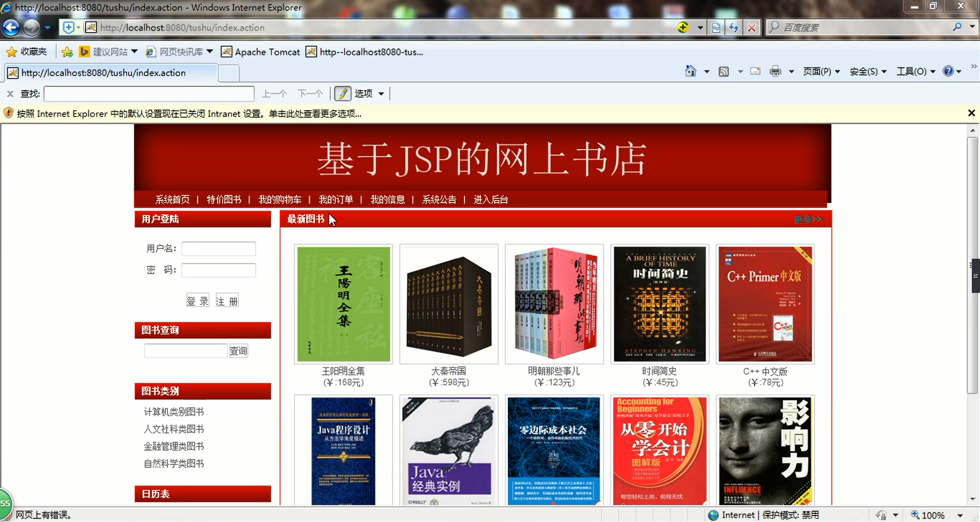Select 自然科学类图书 category
The height and width of the screenshot is (522, 980).
coord(174,464)
